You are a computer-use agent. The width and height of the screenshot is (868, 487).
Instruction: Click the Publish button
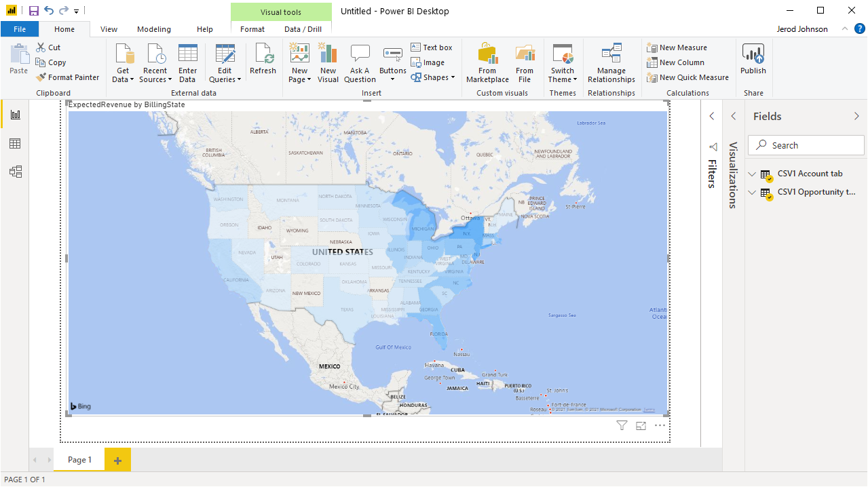pyautogui.click(x=753, y=60)
